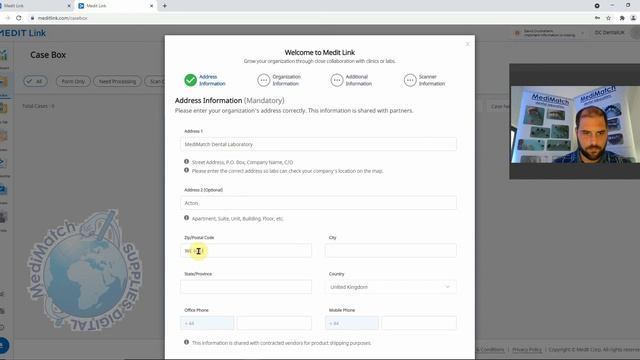
Task: Select the Scanner Information step
Action: pos(424,80)
